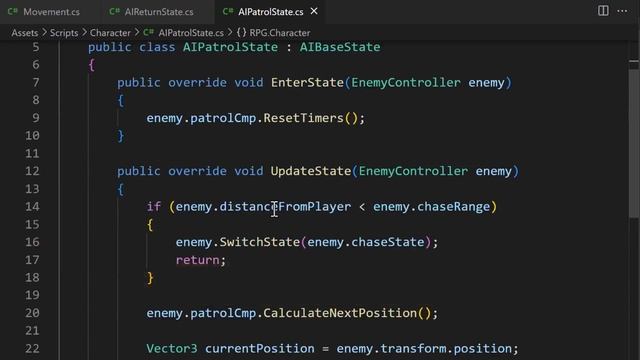Click the braces namespace icon in breadcrumb

coord(241,33)
